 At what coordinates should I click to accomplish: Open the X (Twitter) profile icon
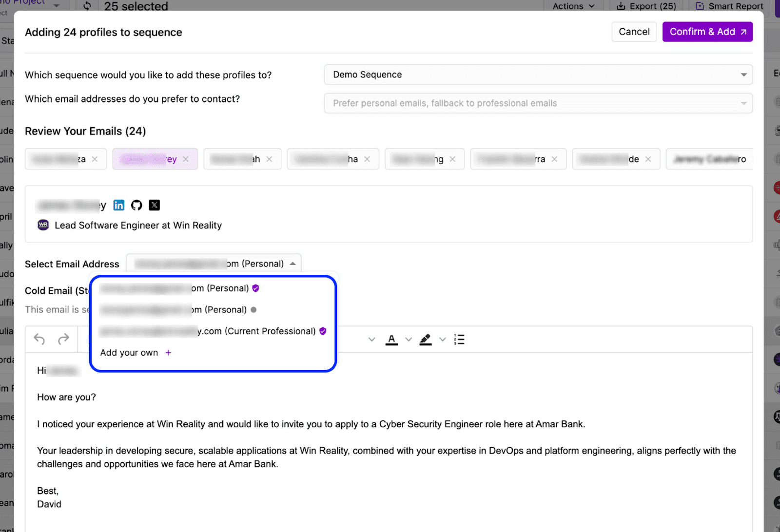[155, 205]
